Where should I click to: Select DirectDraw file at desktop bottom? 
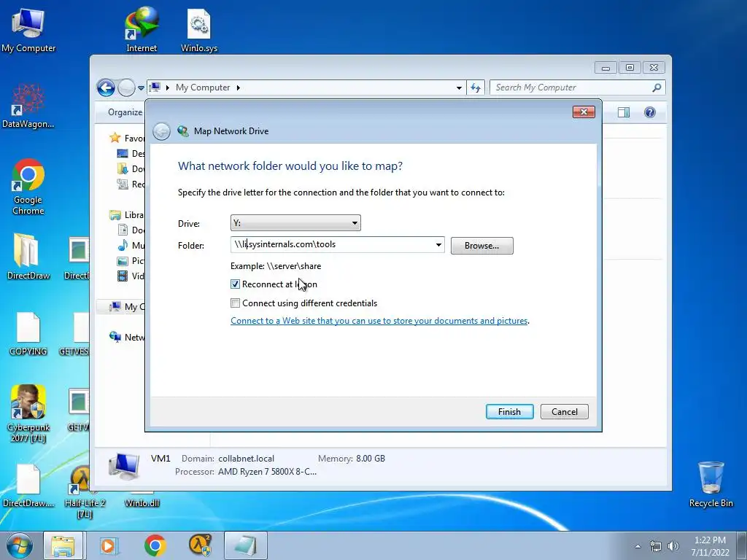coord(28,486)
